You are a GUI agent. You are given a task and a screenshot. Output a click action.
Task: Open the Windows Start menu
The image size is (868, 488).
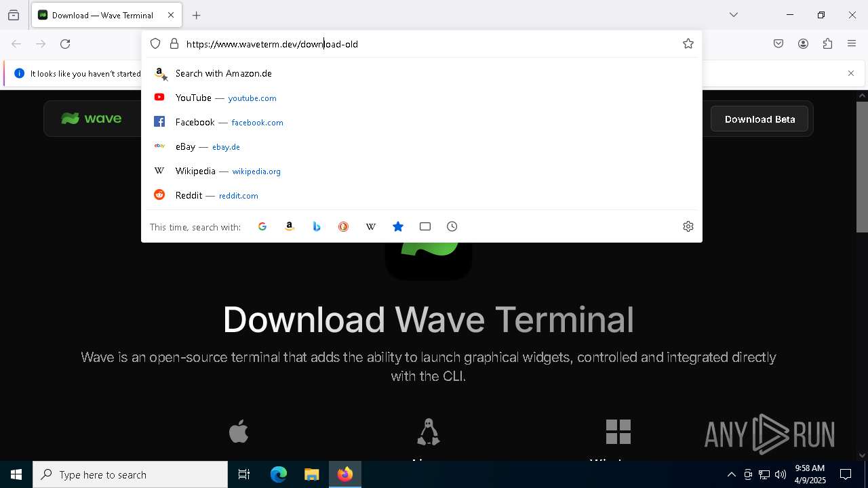16,474
